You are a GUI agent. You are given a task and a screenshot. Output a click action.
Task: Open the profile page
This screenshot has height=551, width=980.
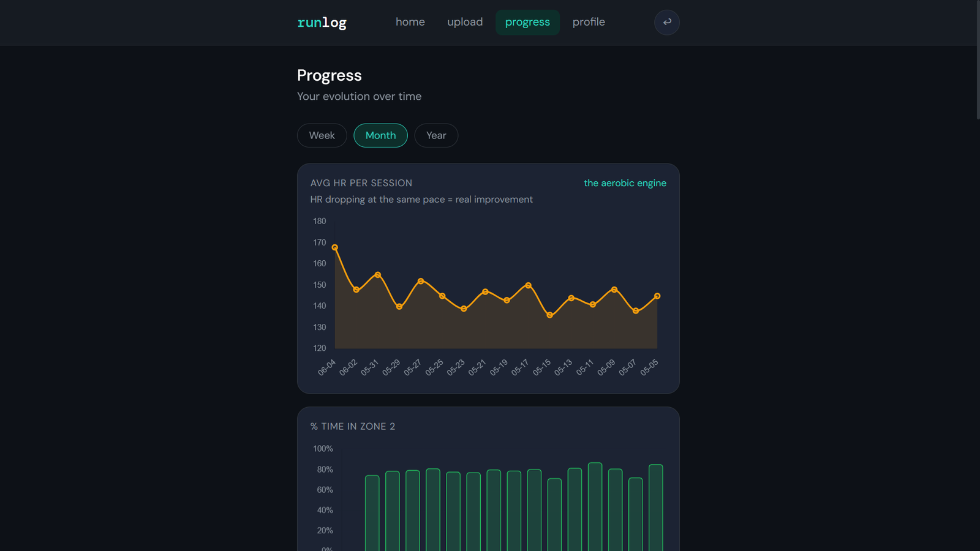click(589, 22)
